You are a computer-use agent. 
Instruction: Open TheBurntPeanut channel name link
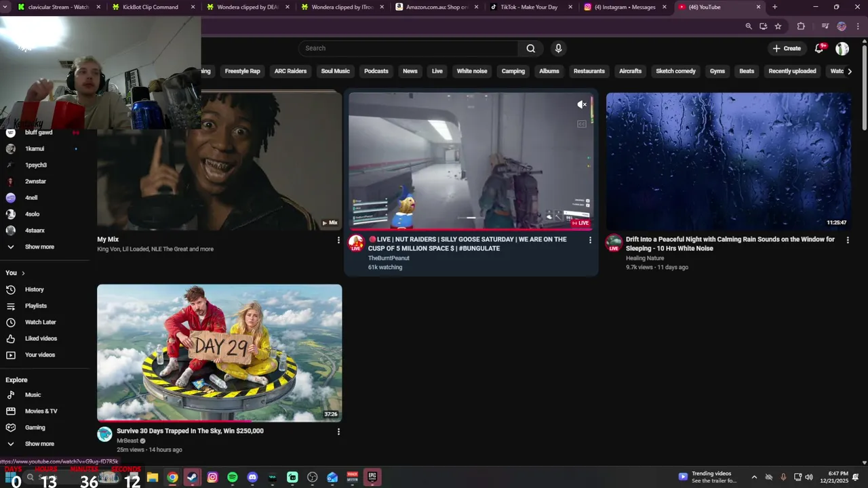coord(389,258)
